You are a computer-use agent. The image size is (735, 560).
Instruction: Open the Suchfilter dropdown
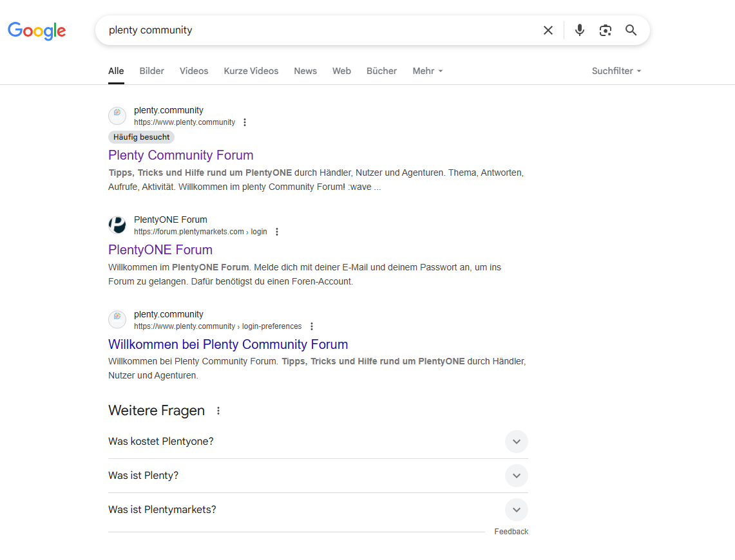[x=616, y=71]
